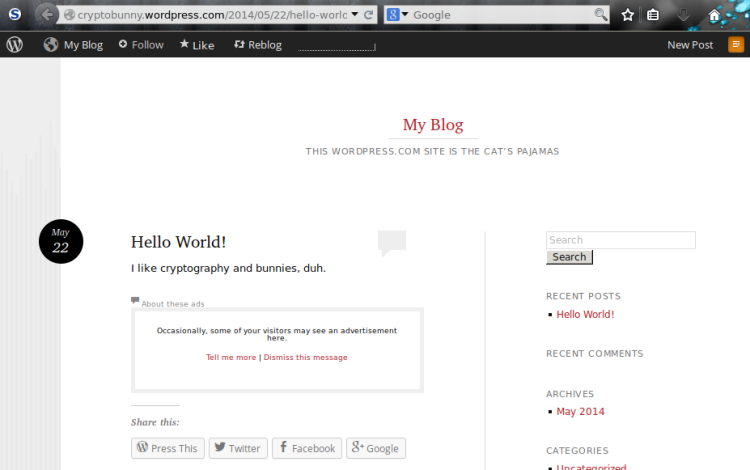Click the comment bubble icon beside post title
Image resolution: width=750 pixels, height=470 pixels.
coord(392,243)
